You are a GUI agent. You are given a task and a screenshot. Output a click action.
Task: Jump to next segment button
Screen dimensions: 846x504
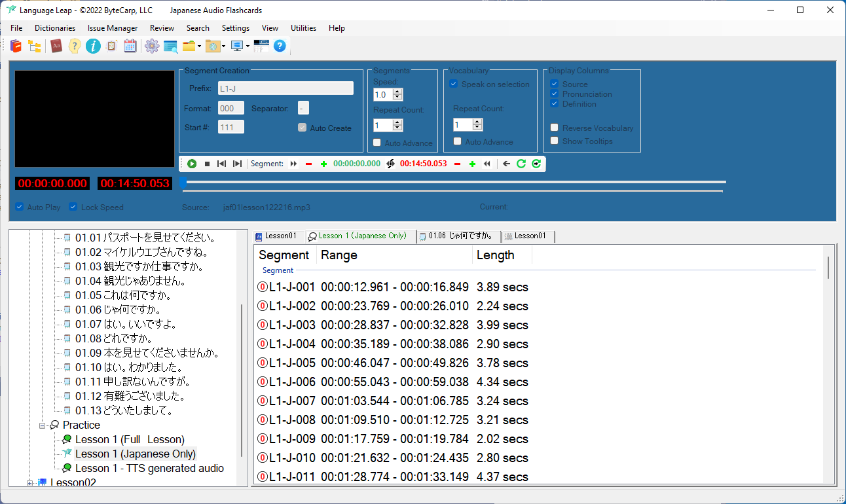237,164
